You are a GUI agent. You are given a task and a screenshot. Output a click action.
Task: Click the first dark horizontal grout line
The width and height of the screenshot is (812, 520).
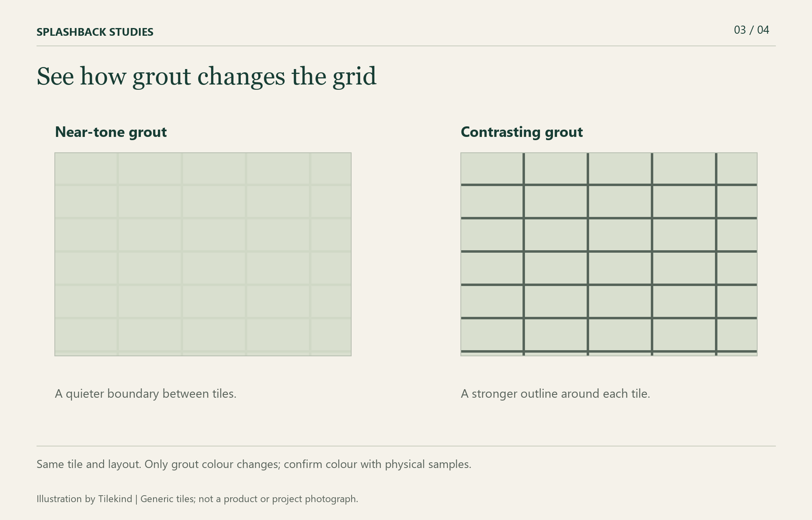point(609,185)
